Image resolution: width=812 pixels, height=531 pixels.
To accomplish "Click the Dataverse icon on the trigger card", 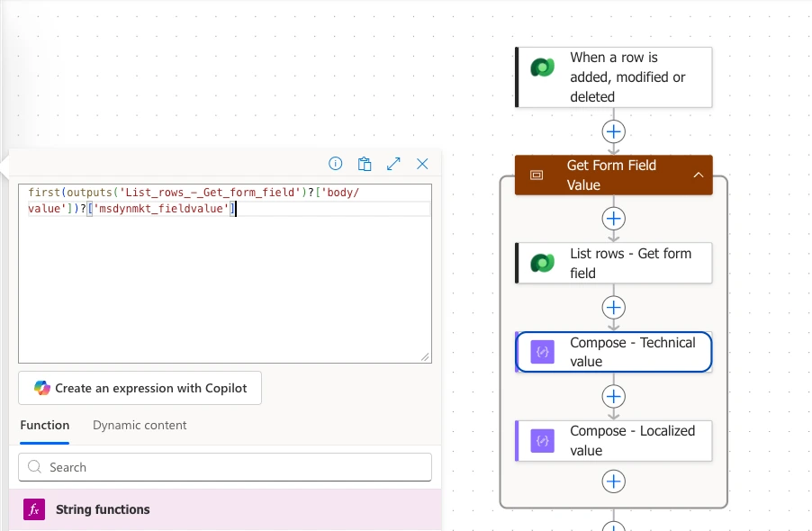I will 542,67.
